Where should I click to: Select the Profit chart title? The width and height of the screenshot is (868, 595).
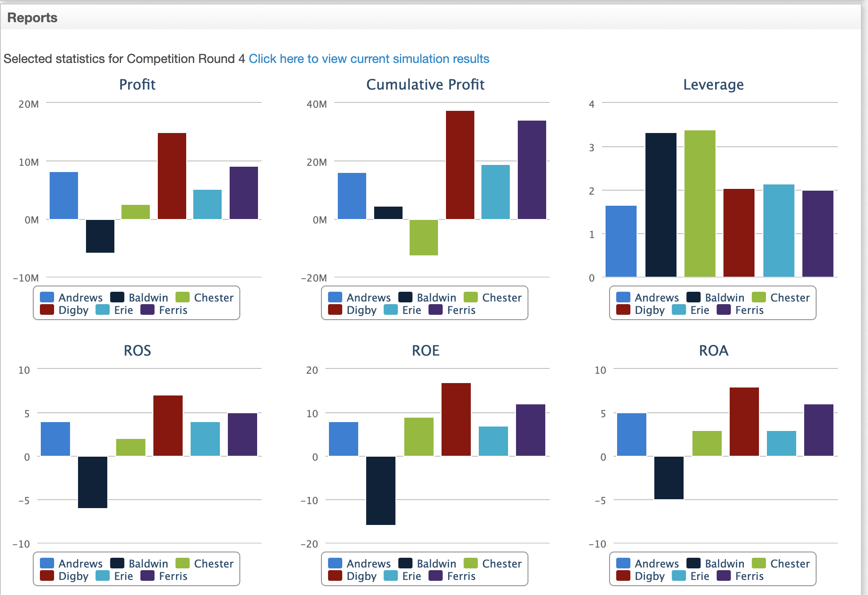(137, 84)
